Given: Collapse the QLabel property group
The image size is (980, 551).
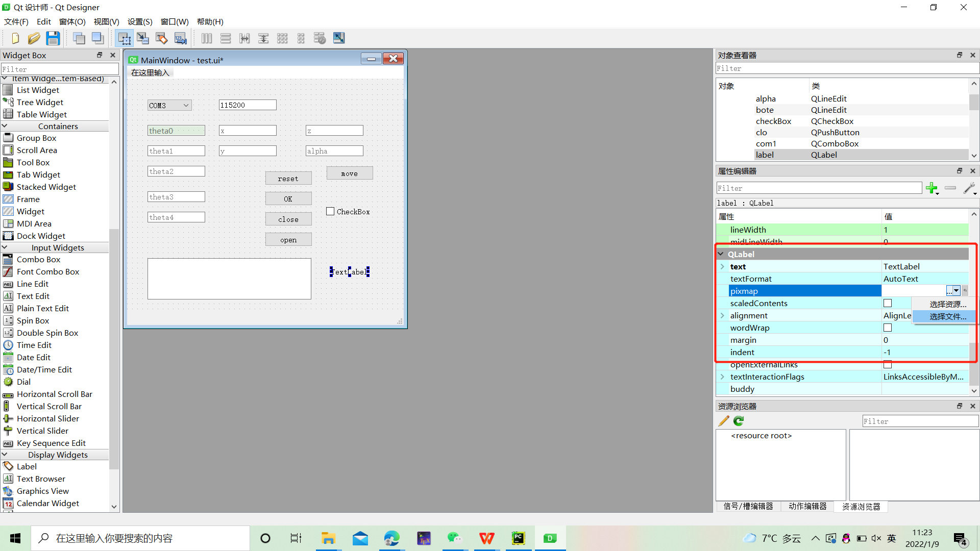Looking at the screenshot, I should point(721,254).
